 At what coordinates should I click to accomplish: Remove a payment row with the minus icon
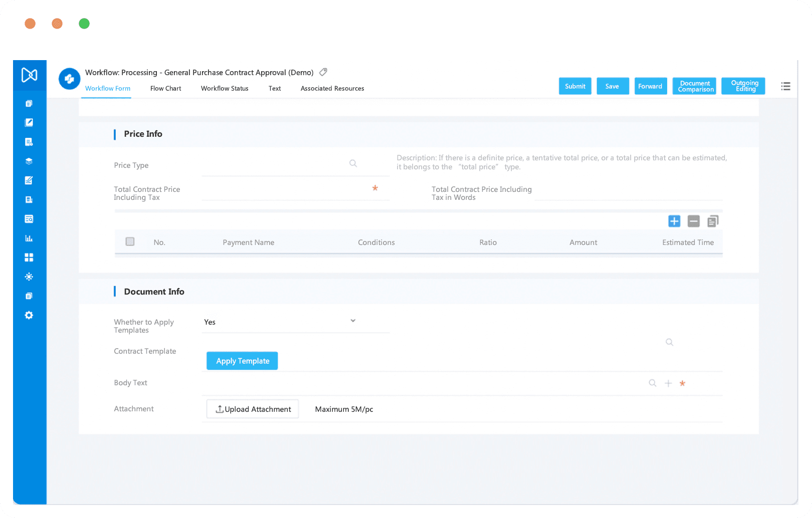pyautogui.click(x=694, y=221)
